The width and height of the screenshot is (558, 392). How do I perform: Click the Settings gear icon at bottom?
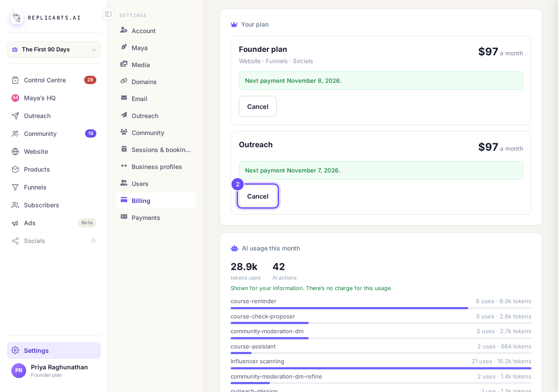coord(15,350)
